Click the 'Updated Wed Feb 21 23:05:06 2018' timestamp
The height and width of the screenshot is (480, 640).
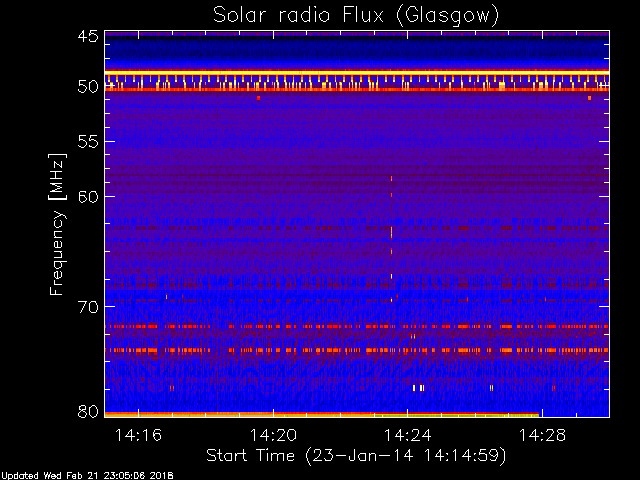pyautogui.click(x=87, y=476)
